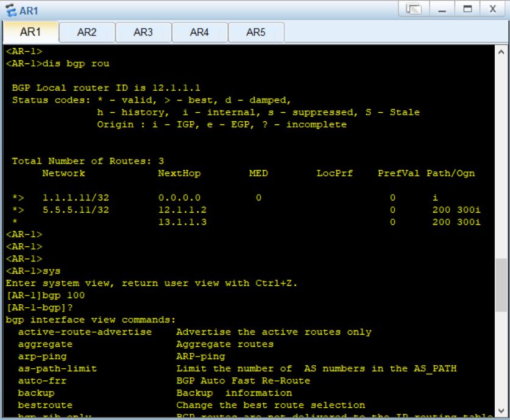This screenshot has width=510, height=420.
Task: Click the '[AR-1]bgp 100' line
Action: click(46, 296)
